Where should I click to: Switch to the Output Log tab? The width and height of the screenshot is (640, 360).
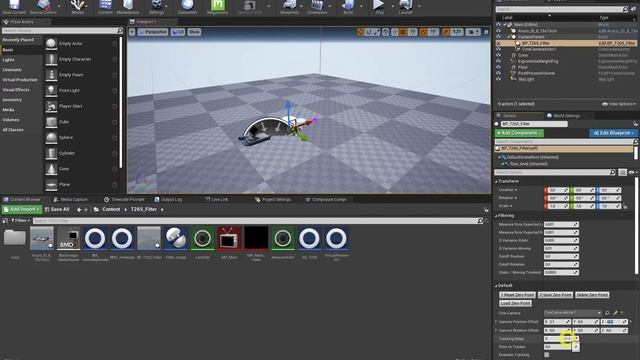click(x=168, y=200)
